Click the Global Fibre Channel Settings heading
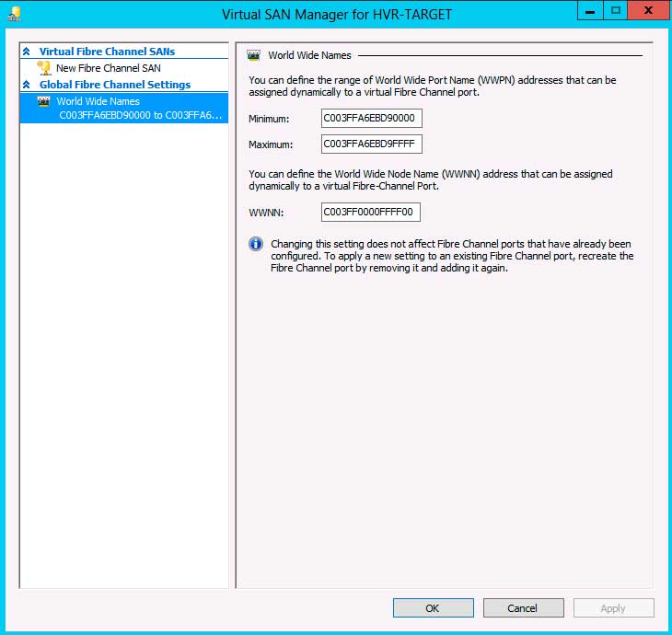The image size is (672, 635). (115, 85)
